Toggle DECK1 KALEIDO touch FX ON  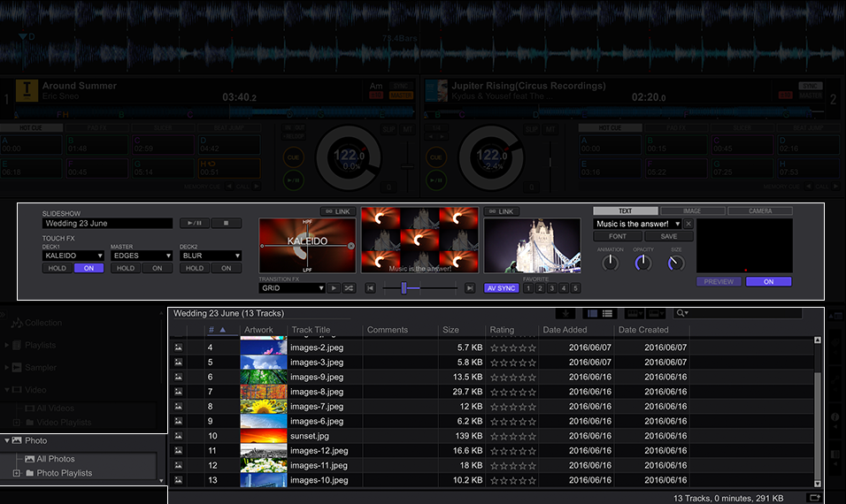click(89, 268)
